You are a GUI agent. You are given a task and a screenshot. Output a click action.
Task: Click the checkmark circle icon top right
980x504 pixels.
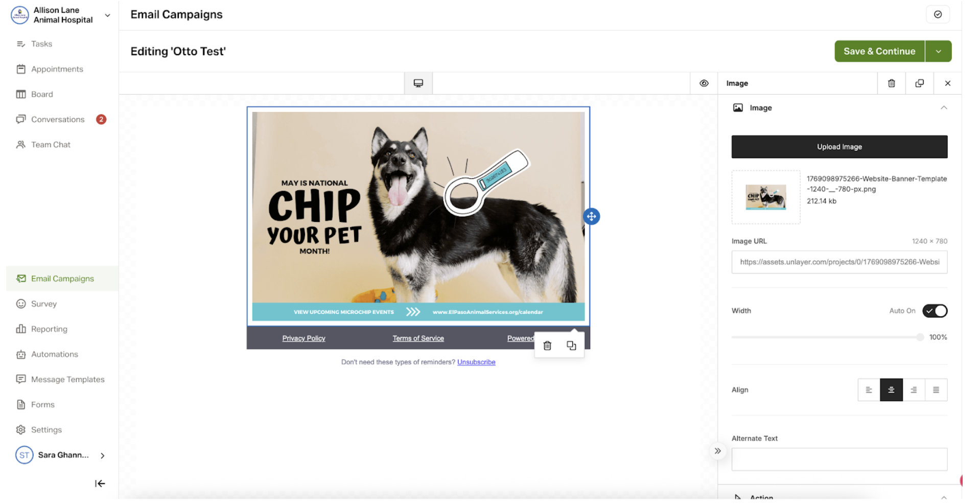938,14
